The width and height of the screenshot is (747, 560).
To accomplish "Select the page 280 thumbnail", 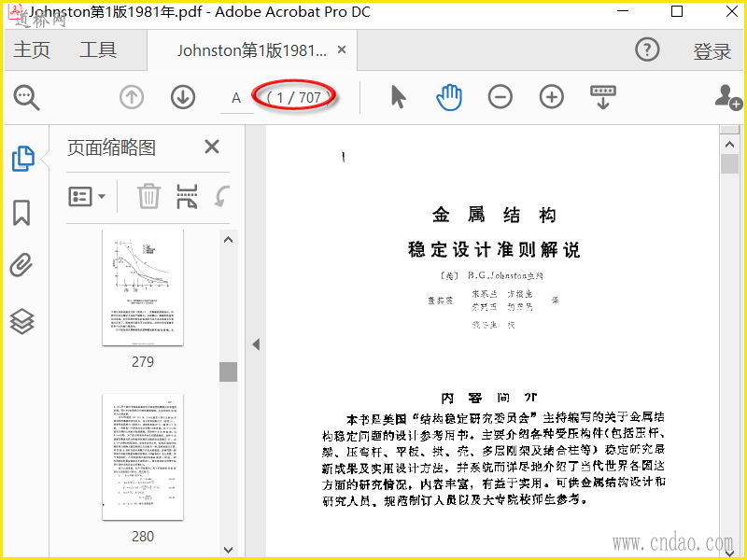I will point(143,457).
